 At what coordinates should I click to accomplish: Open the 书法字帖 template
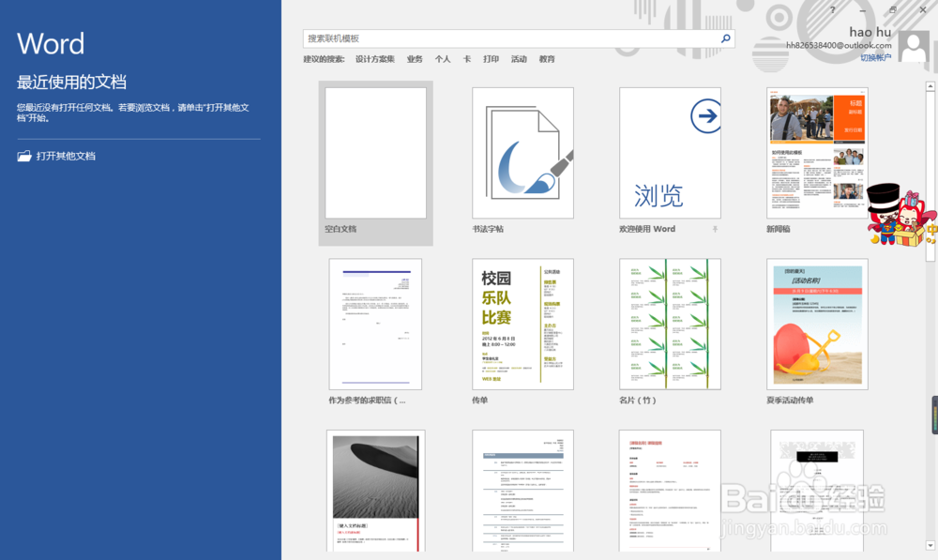[522, 153]
